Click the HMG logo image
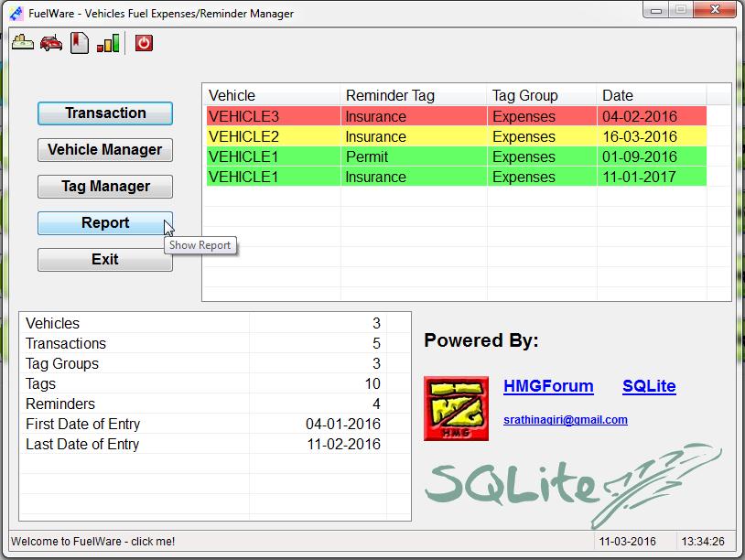The width and height of the screenshot is (745, 560). [456, 408]
